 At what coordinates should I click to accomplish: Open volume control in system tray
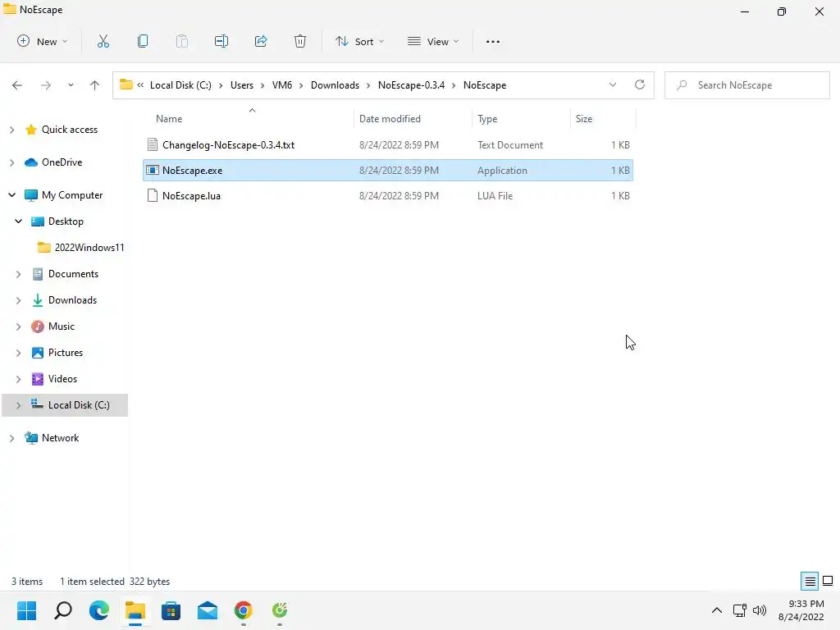click(x=759, y=610)
